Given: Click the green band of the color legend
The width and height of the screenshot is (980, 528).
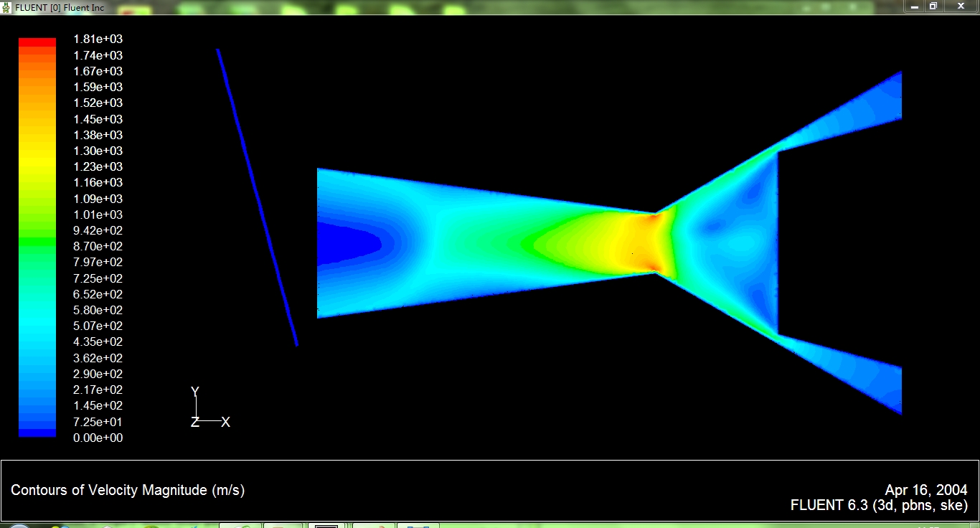Looking at the screenshot, I should point(37,242).
